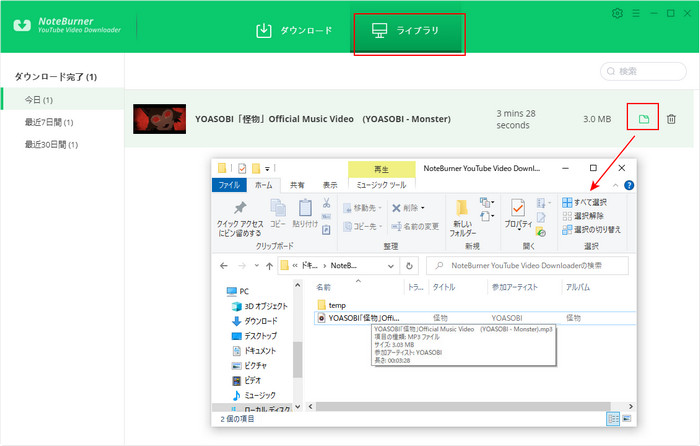Open ビデオ in navigation pane
This screenshot has width=700, height=446.
coord(246,380)
